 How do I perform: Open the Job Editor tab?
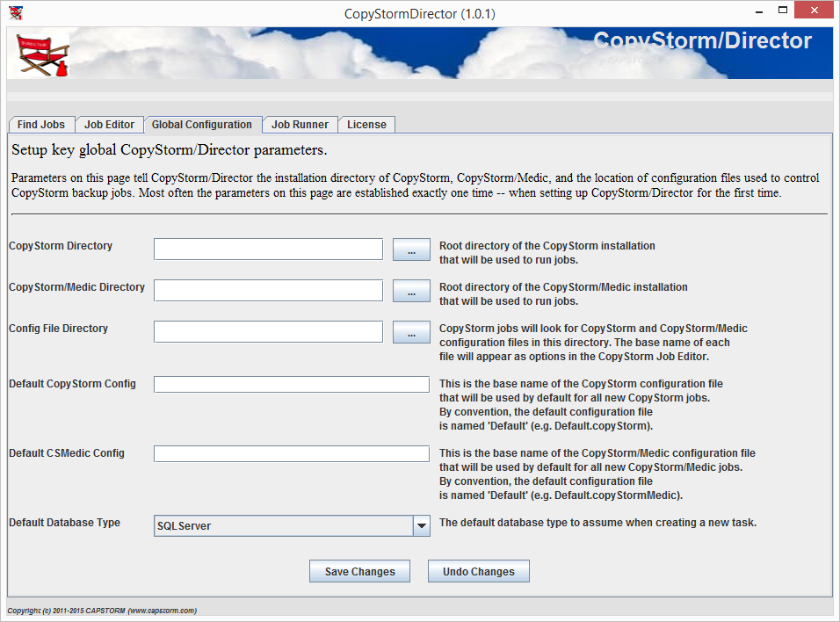click(x=109, y=124)
